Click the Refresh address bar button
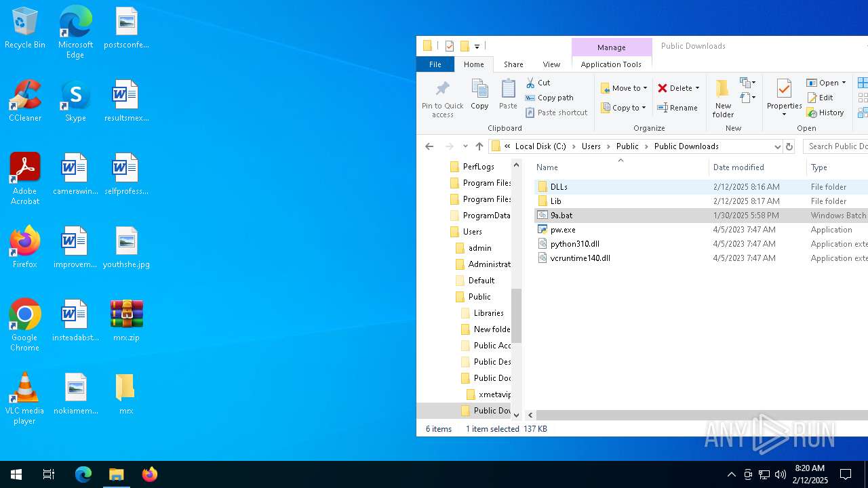Viewport: 868px width, 488px height. 789,146
